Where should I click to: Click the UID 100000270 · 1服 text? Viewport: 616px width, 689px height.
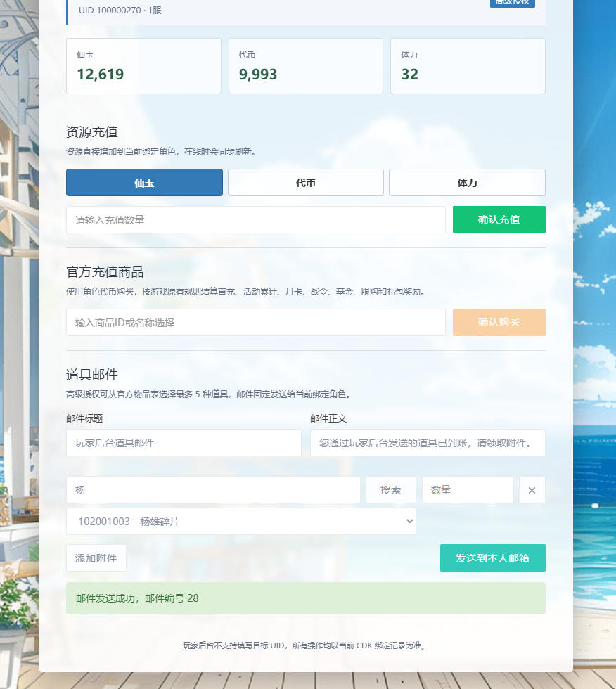pos(120,10)
